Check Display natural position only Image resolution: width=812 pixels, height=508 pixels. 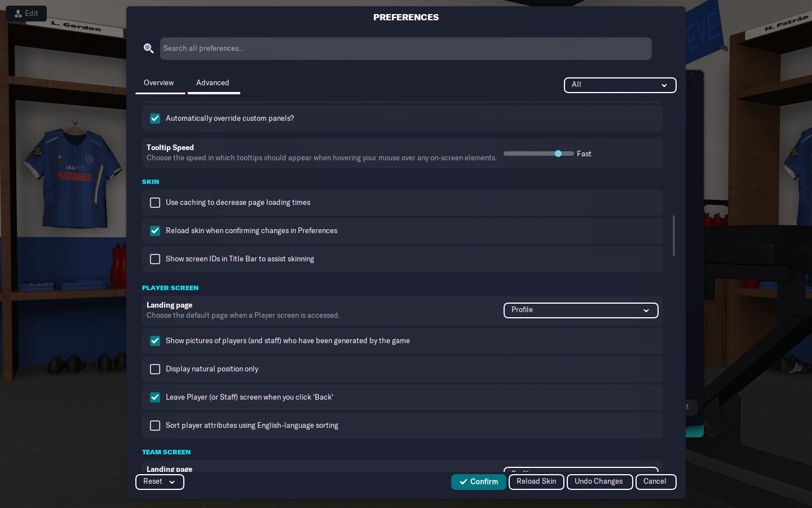[155, 369]
